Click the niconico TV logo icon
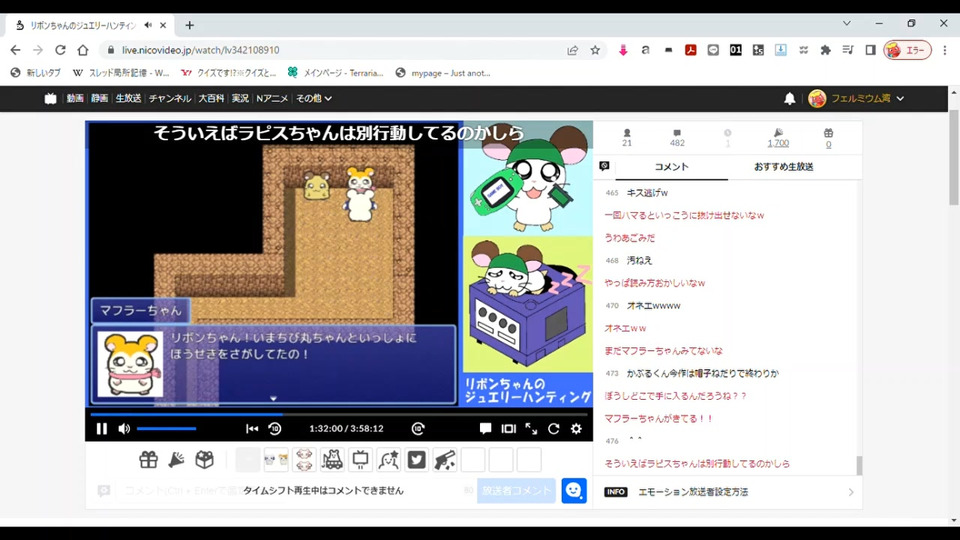Screen dimensions: 960x540 [x=50, y=98]
